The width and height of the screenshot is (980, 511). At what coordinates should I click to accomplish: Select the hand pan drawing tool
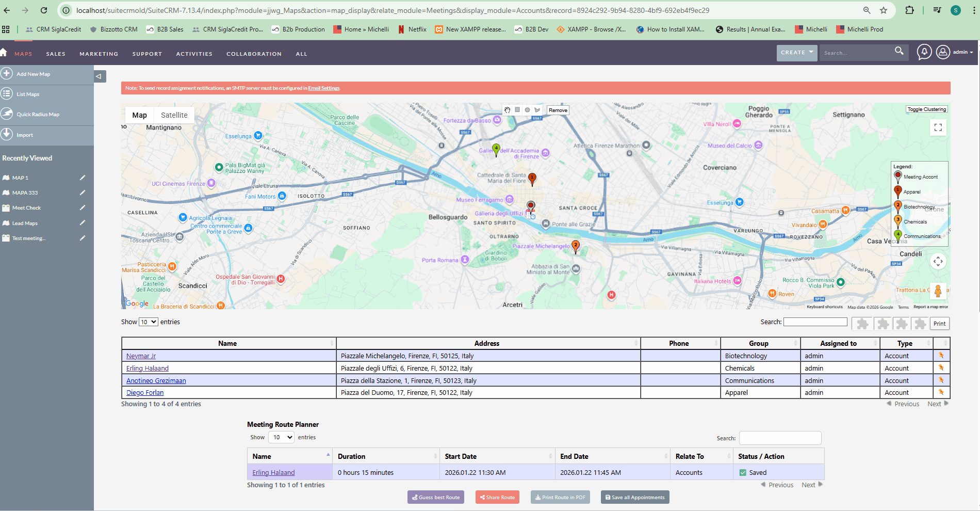pos(508,110)
